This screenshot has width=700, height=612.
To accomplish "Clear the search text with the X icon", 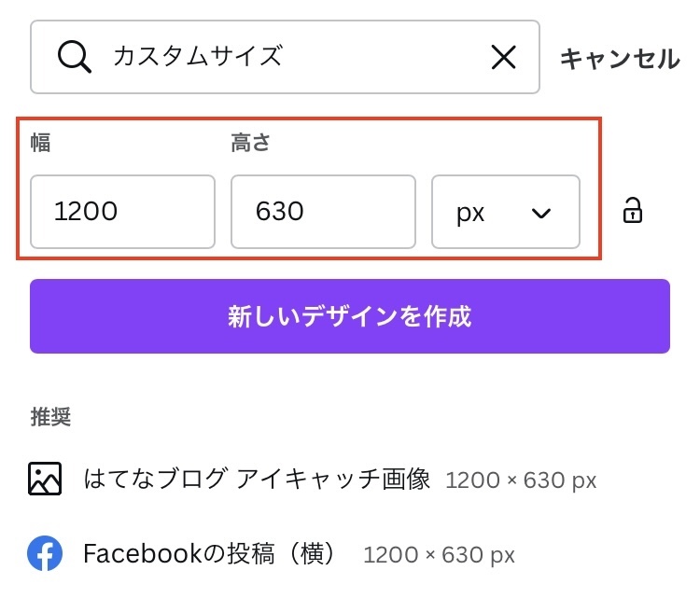I will (x=503, y=58).
